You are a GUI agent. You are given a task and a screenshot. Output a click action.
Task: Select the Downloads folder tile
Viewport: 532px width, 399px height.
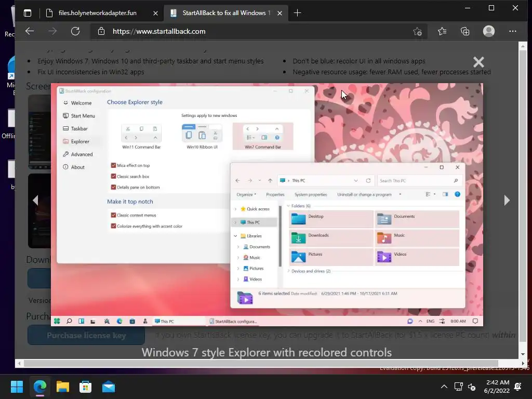tap(331, 238)
